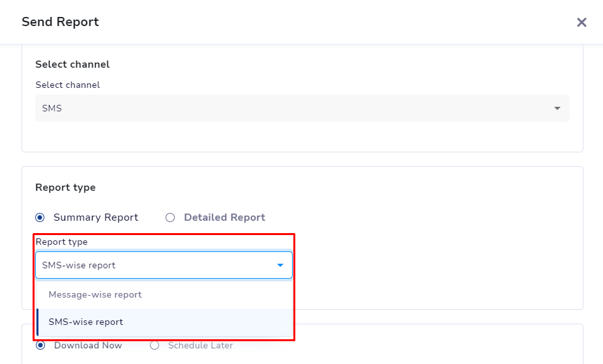The image size is (603, 364).
Task: Select the Summary Report radio button
Action: pos(40,217)
